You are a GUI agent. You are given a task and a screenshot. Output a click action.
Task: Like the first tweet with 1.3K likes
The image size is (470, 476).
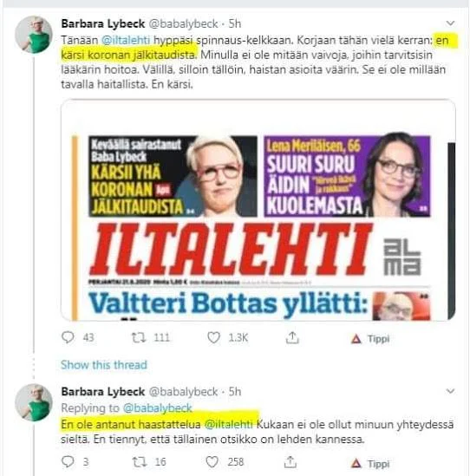click(x=213, y=337)
